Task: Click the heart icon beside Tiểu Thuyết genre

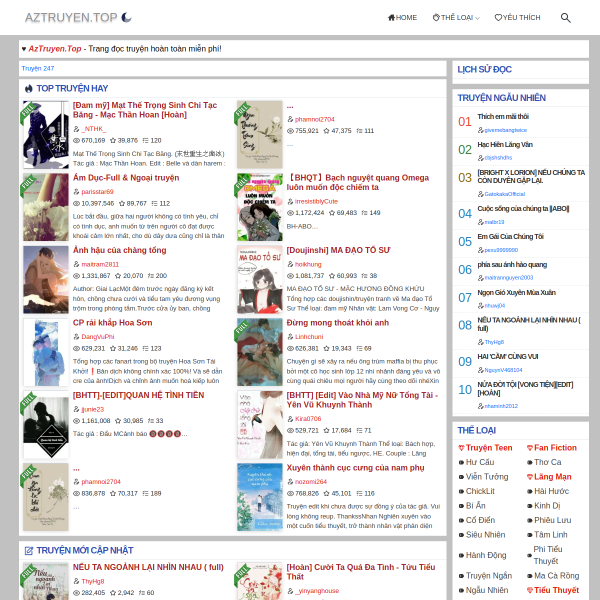Action: [530, 591]
